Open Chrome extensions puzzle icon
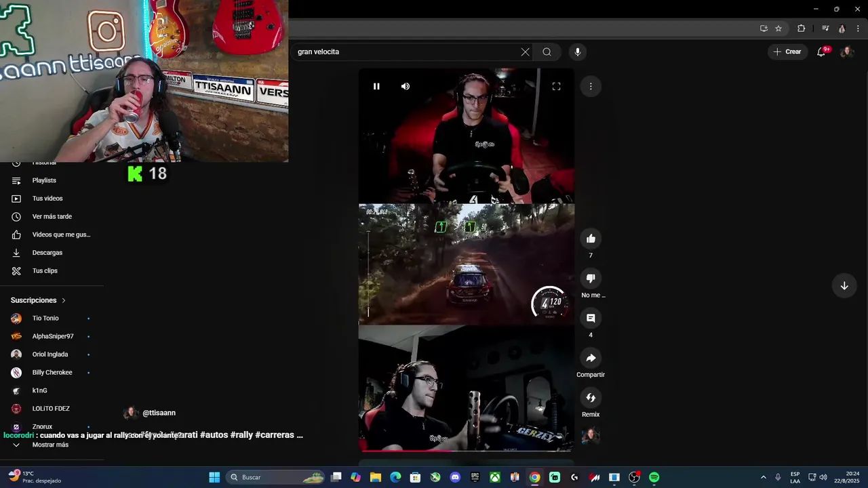The width and height of the screenshot is (868, 488). click(801, 28)
